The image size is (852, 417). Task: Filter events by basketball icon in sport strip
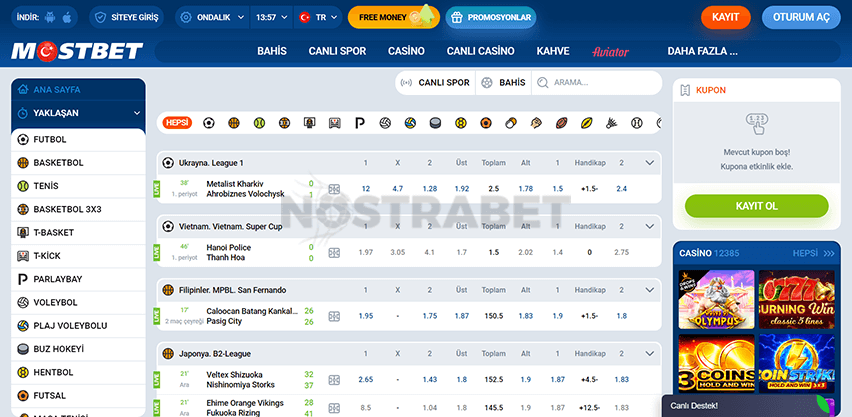click(234, 123)
